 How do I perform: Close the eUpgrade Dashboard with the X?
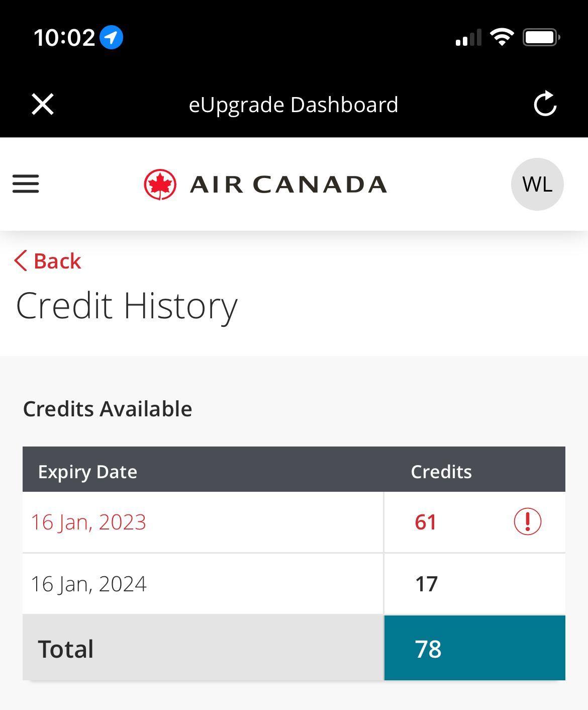coord(43,105)
